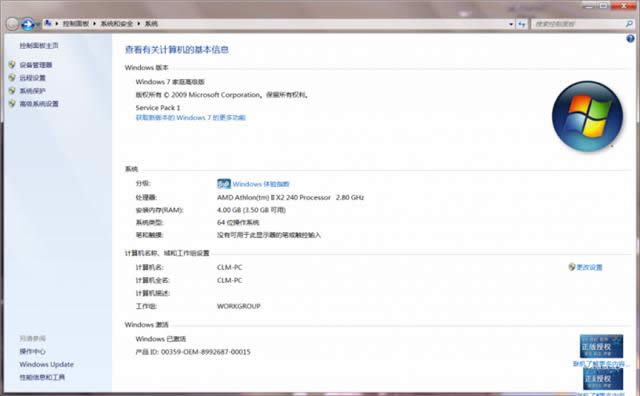Open the address bar history dropdown arrow

pos(511,24)
